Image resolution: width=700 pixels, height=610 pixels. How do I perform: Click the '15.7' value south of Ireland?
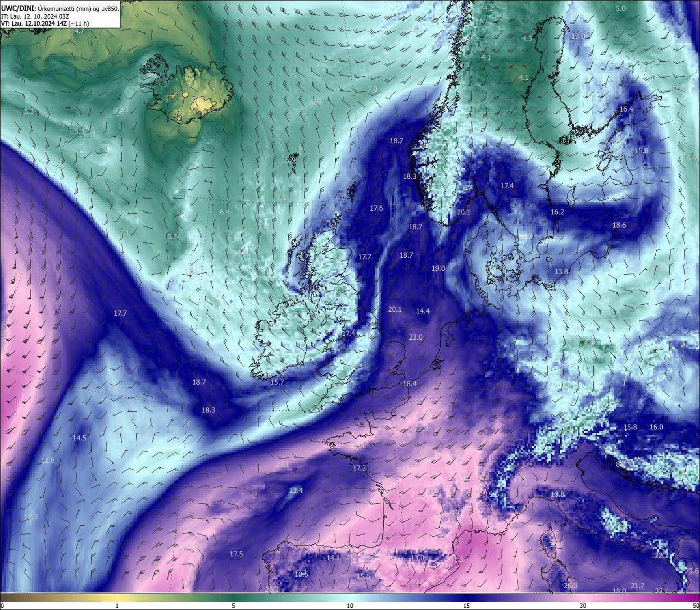click(x=277, y=382)
